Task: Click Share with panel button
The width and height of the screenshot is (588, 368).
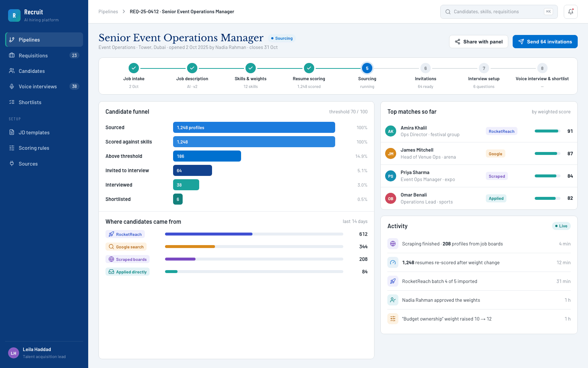Action: [x=478, y=42]
